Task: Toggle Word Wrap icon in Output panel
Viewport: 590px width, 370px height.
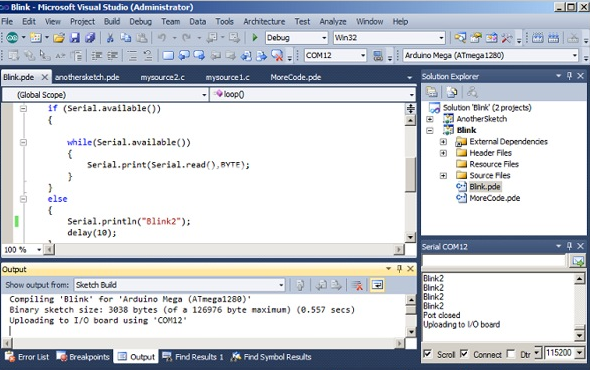Action: click(377, 285)
